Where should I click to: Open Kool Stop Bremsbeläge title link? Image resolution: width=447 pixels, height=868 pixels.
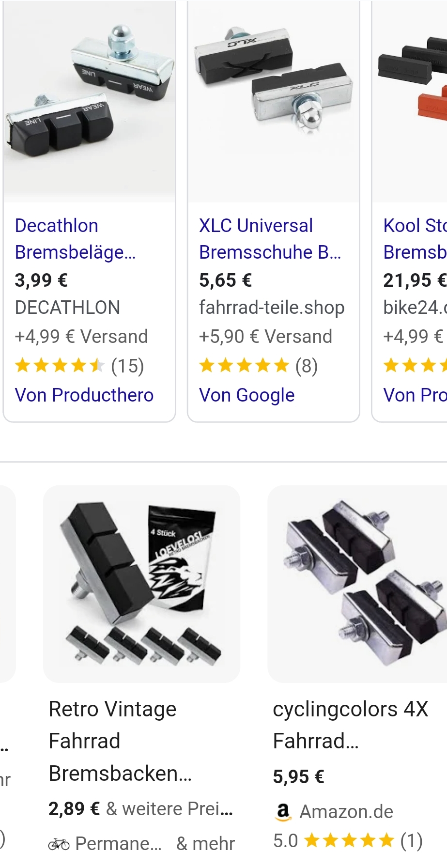pyautogui.click(x=415, y=239)
